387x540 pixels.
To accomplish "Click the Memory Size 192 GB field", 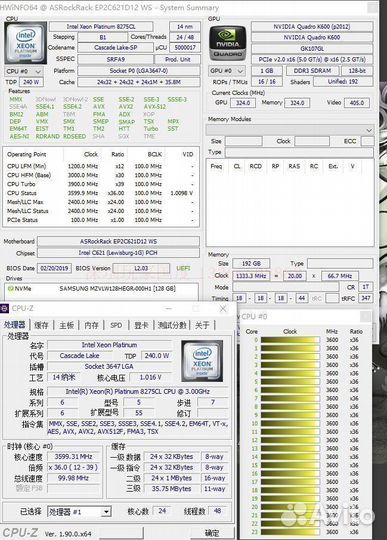I will click(251, 264).
